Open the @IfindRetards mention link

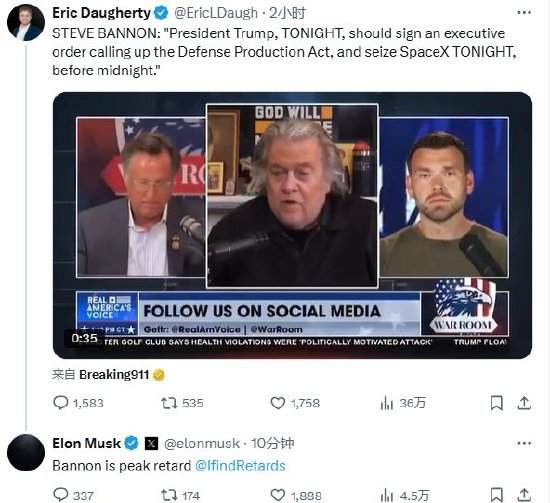(240, 466)
